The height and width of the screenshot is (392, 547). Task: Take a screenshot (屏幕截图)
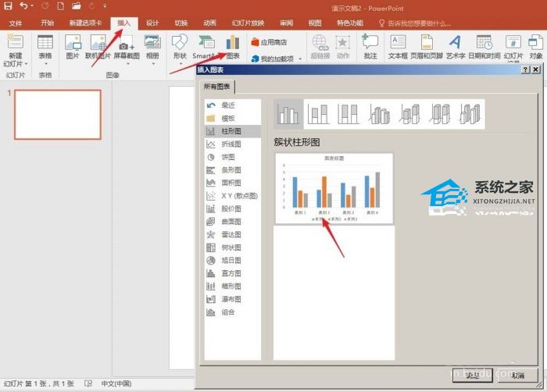pos(127,51)
